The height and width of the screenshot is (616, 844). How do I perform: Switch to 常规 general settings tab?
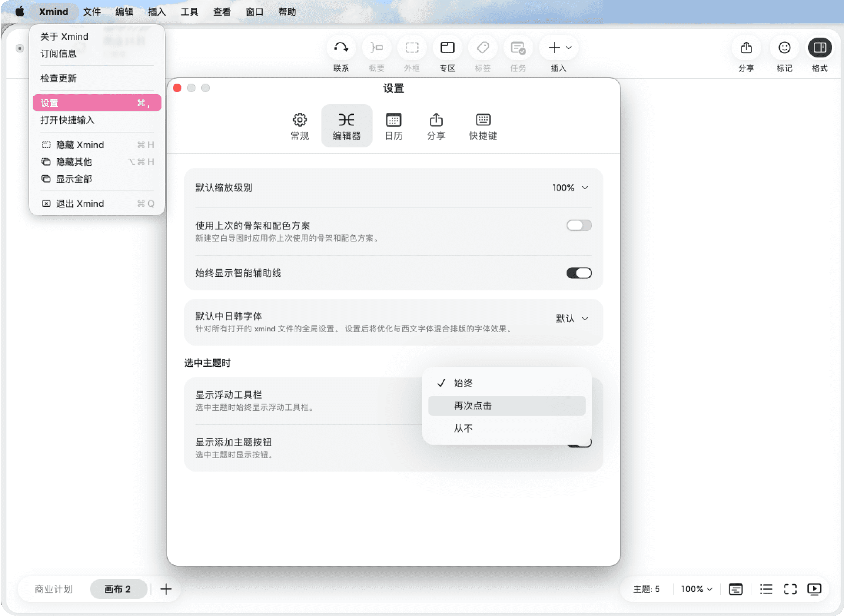tap(300, 126)
